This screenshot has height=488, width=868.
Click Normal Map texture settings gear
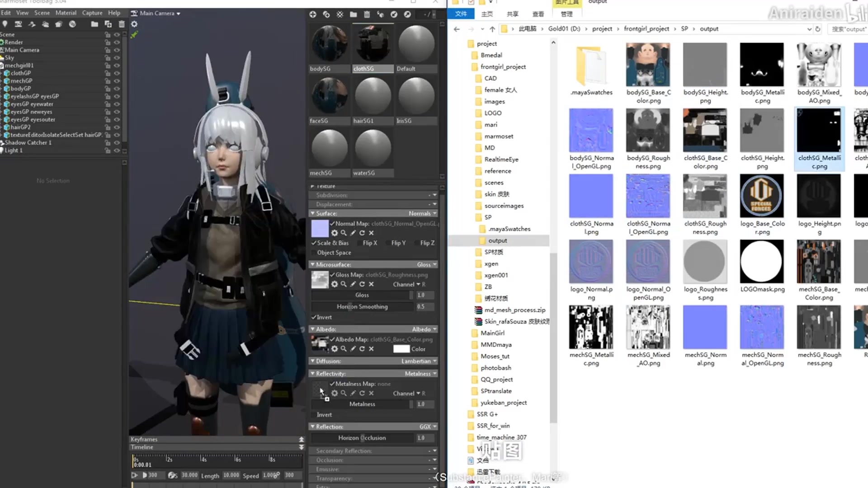pos(335,233)
